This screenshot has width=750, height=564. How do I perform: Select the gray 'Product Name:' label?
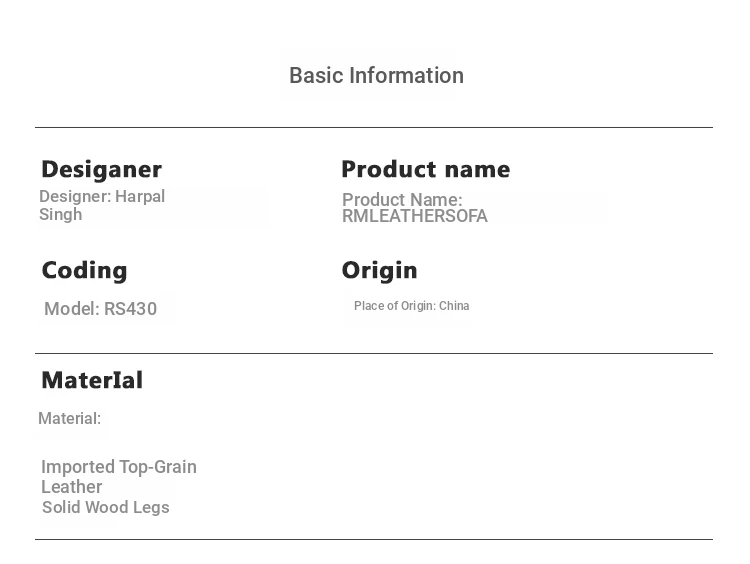click(402, 200)
